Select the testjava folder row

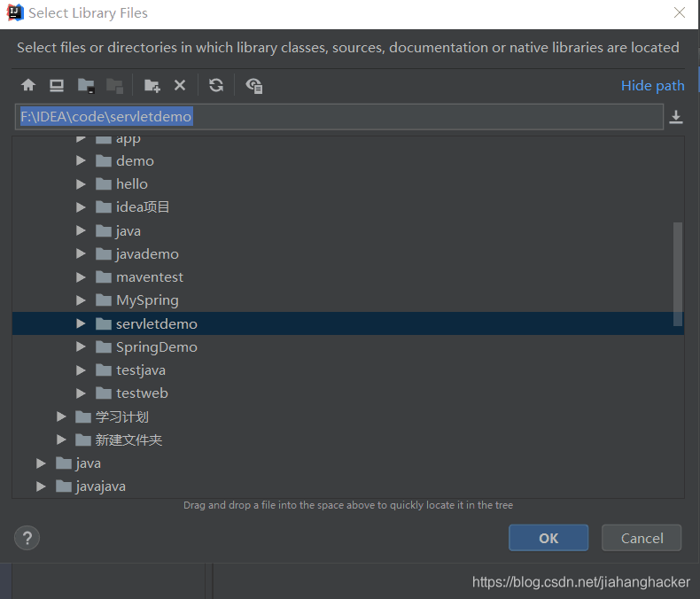pyautogui.click(x=347, y=370)
